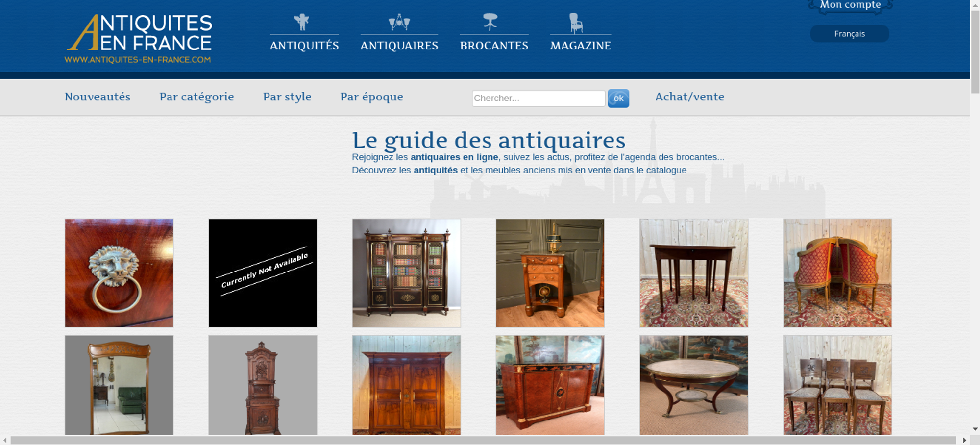Focus the Chercher search field
This screenshot has height=445, width=980.
tap(539, 98)
